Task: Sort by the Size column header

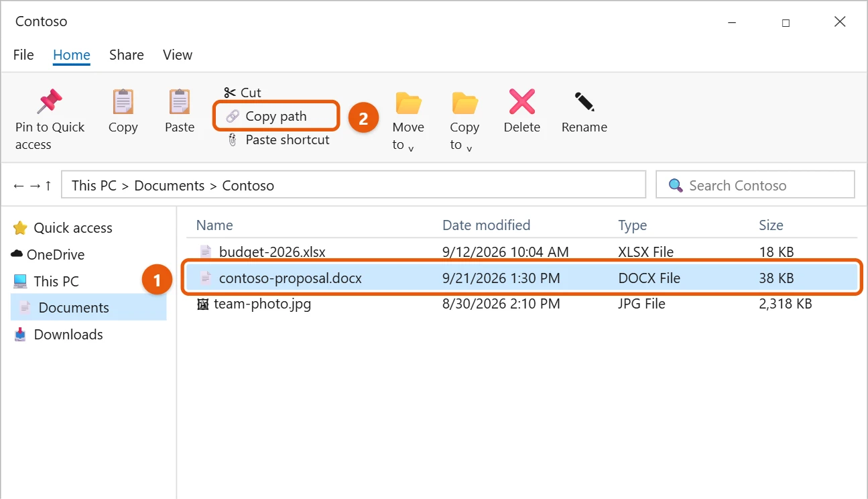Action: [x=771, y=225]
